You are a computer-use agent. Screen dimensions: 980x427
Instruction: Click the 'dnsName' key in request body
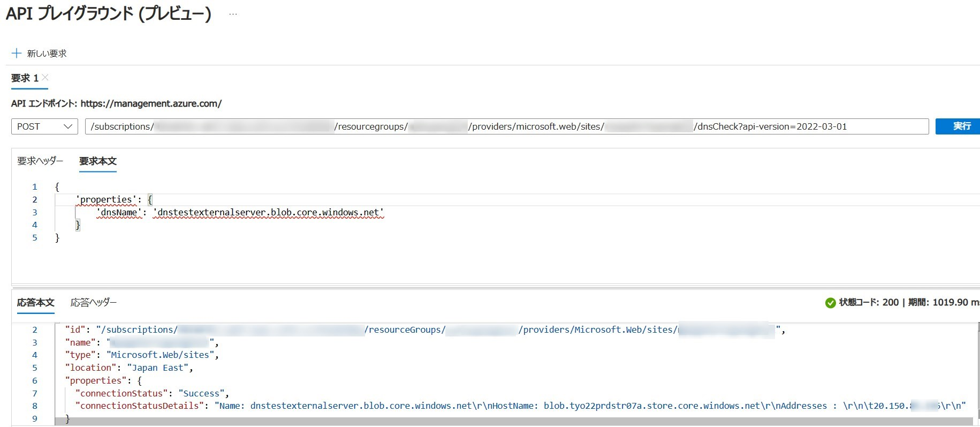(x=119, y=213)
